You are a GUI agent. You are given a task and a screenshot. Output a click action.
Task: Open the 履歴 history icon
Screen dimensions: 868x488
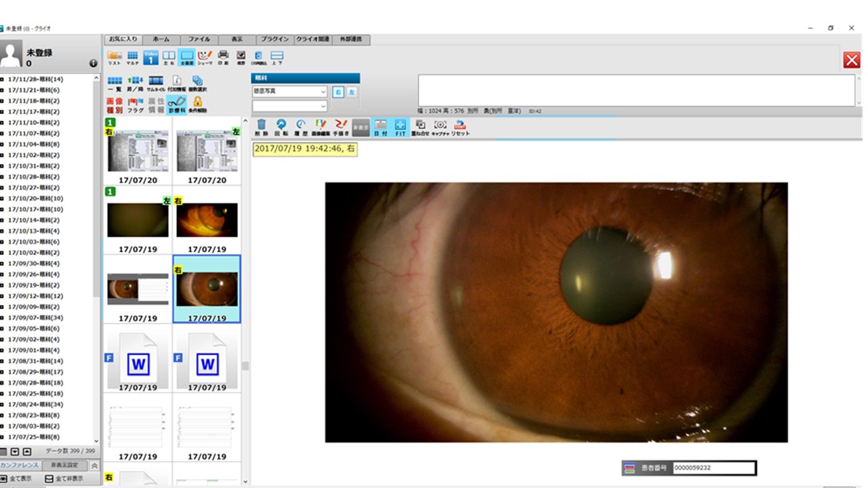(x=300, y=127)
